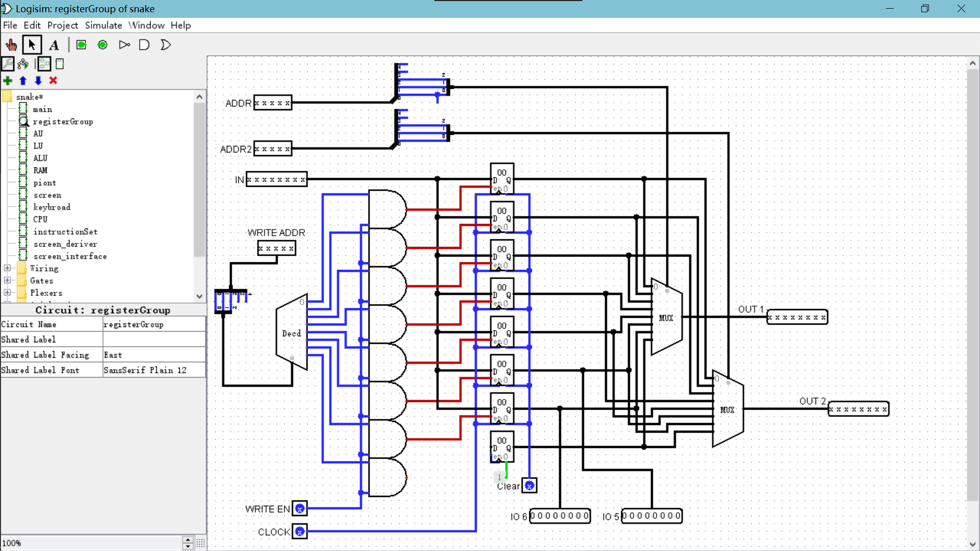Select the Edit arrow tool
The height and width of the screenshot is (551, 980).
(32, 45)
